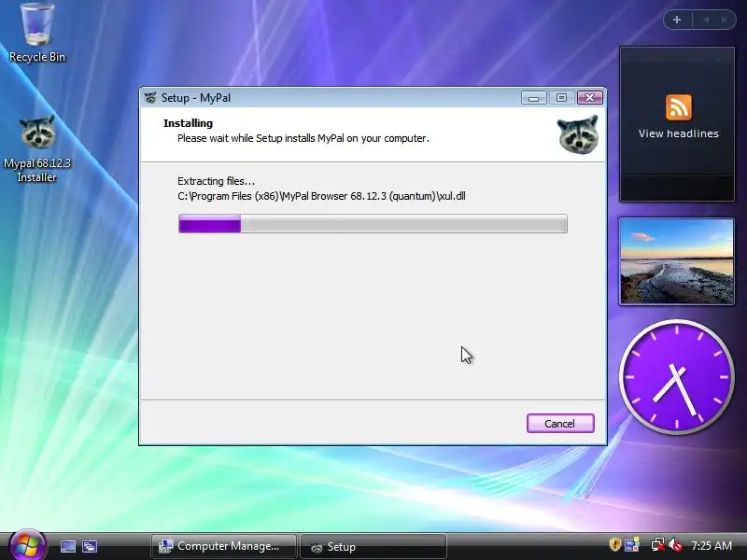Minimize the Setup - MyPal window

[533, 98]
